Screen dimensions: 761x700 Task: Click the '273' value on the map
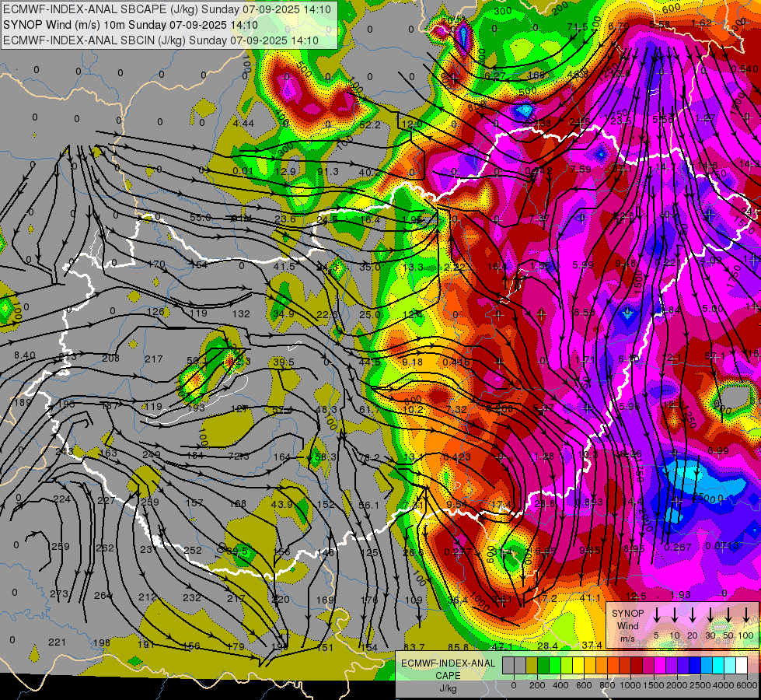[59, 593]
